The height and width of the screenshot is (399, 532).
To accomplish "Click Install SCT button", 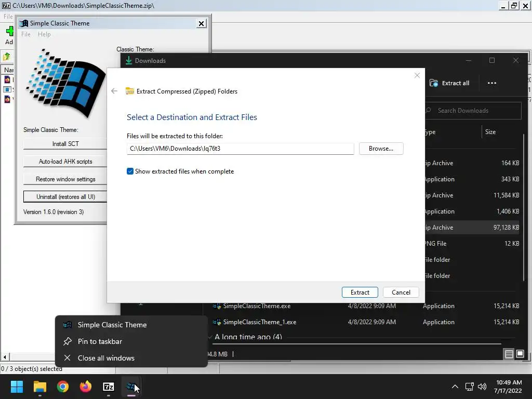I will tap(65, 144).
